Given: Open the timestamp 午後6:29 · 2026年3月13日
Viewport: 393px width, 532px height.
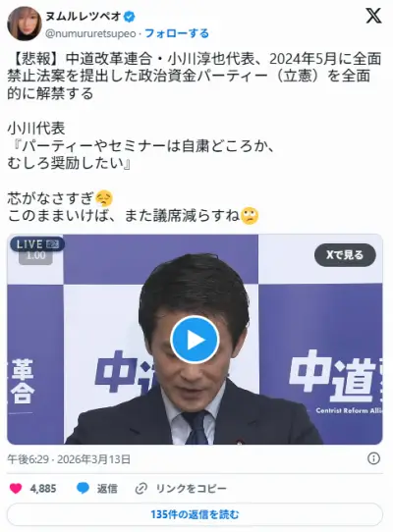Looking at the screenshot, I should coord(69,459).
